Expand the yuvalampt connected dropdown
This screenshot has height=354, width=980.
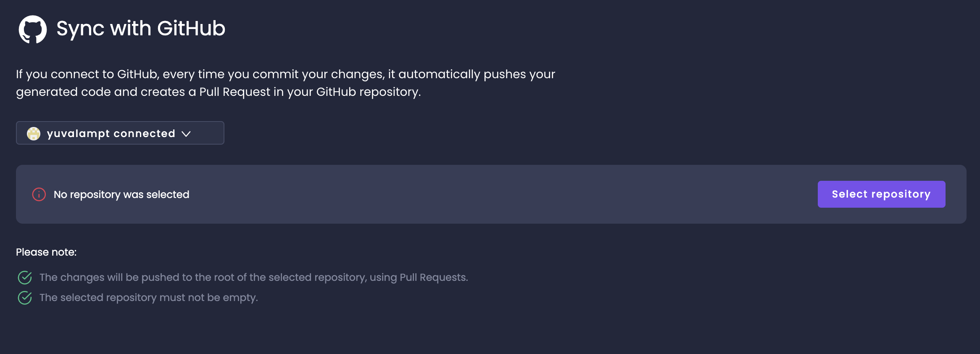coord(120,133)
